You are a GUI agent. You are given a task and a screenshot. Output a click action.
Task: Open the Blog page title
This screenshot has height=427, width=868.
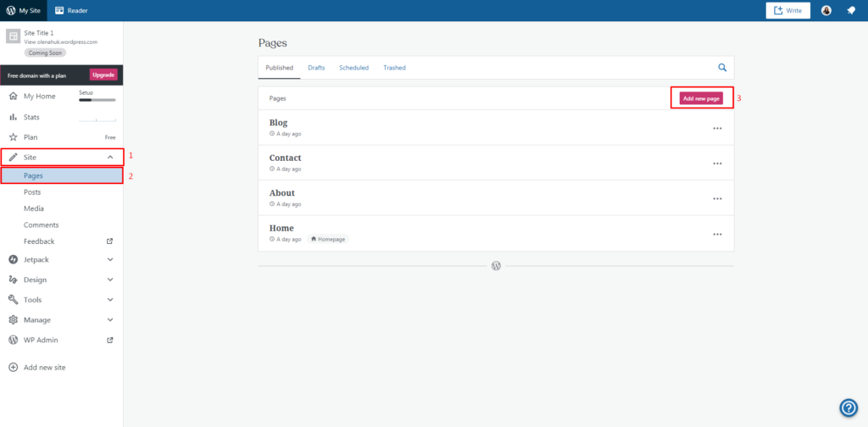click(x=278, y=123)
